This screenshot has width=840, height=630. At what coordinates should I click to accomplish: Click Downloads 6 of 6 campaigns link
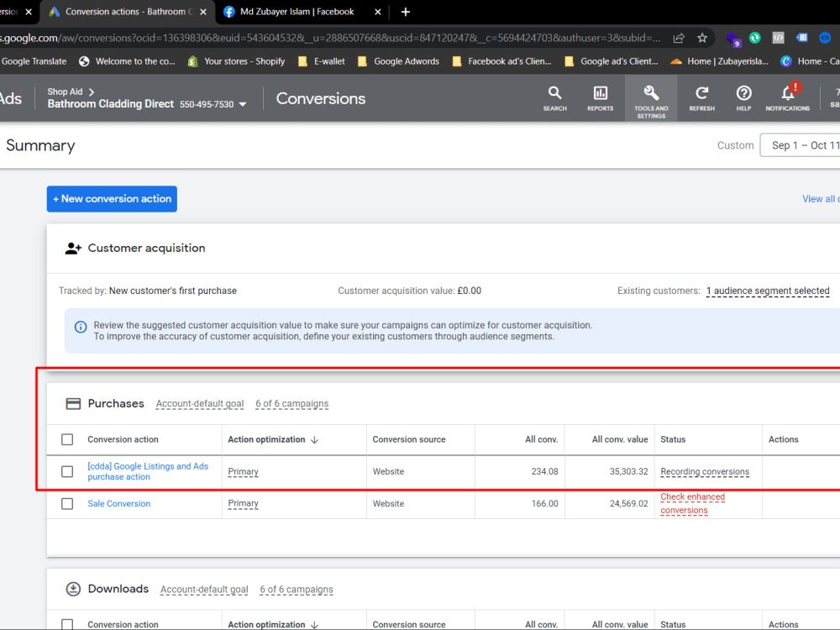pos(297,590)
